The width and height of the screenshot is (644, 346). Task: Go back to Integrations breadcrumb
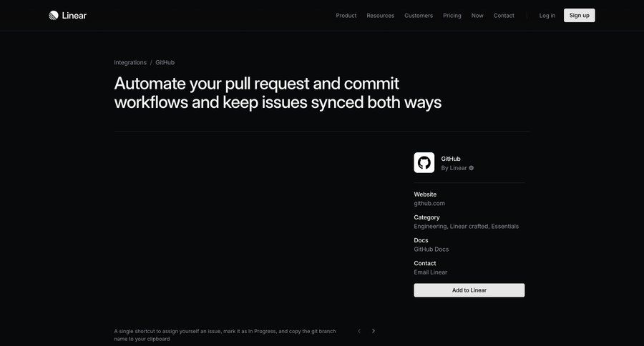click(130, 62)
